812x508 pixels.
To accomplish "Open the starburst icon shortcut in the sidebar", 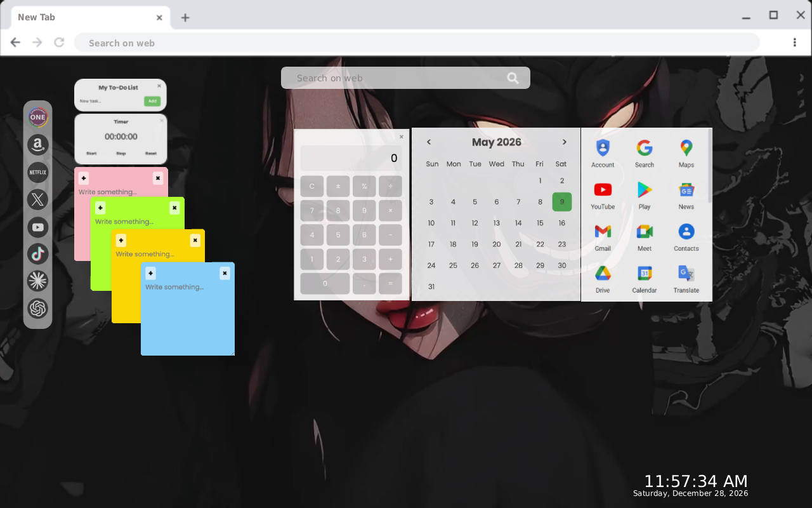I will [38, 281].
